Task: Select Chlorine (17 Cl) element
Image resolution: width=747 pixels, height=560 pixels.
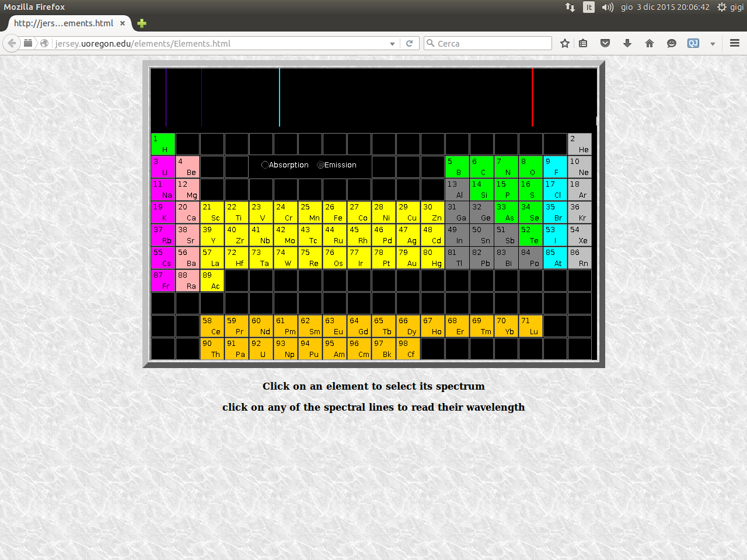Action: point(556,190)
